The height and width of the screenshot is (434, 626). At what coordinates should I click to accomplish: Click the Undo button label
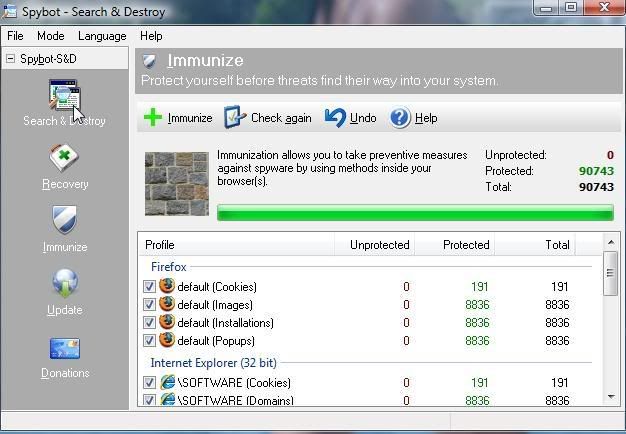pos(363,118)
